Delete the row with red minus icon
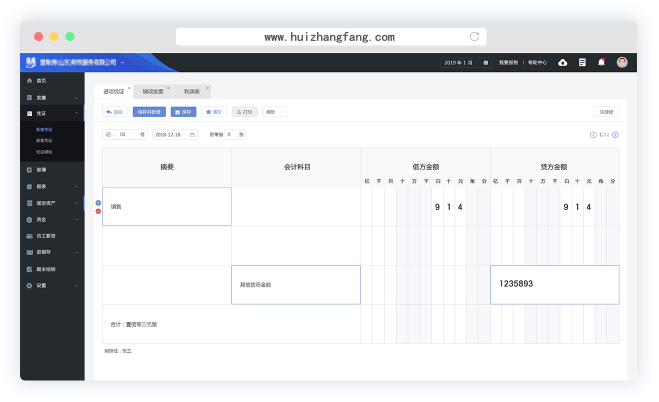The width and height of the screenshot is (659, 402). 98,211
